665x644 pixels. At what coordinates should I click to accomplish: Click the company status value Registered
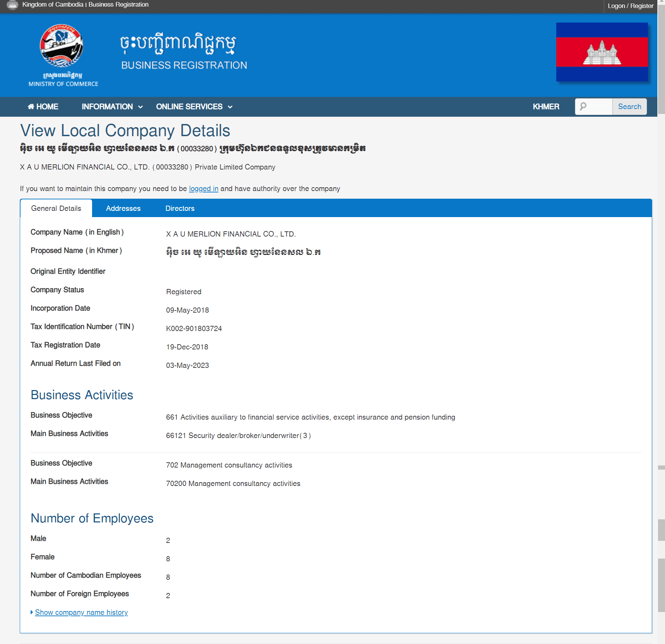(x=184, y=292)
